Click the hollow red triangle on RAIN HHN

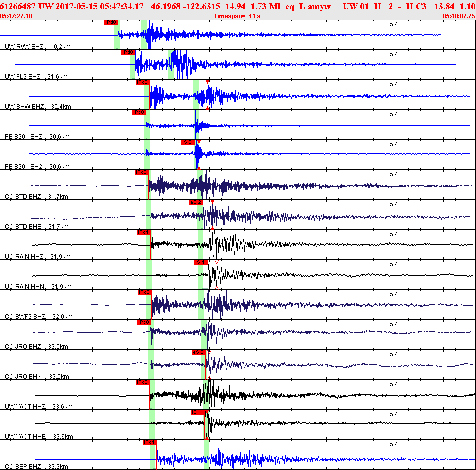pyautogui.click(x=217, y=262)
